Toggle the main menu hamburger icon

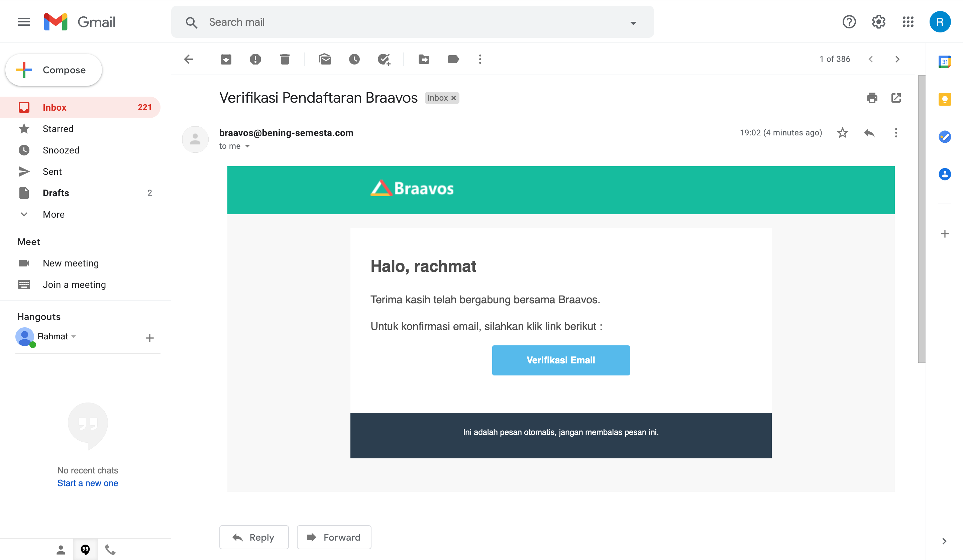click(24, 22)
